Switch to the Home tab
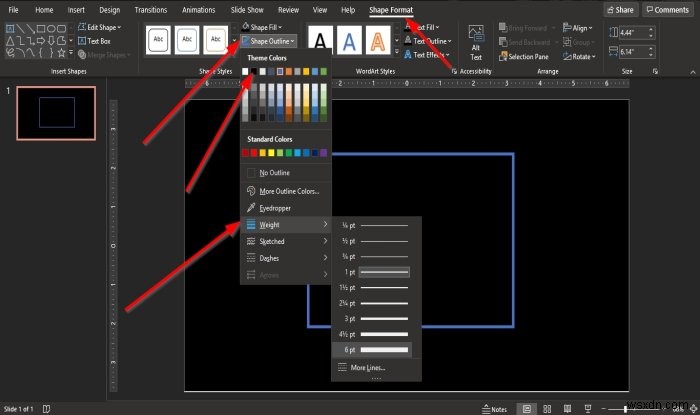 click(x=44, y=10)
